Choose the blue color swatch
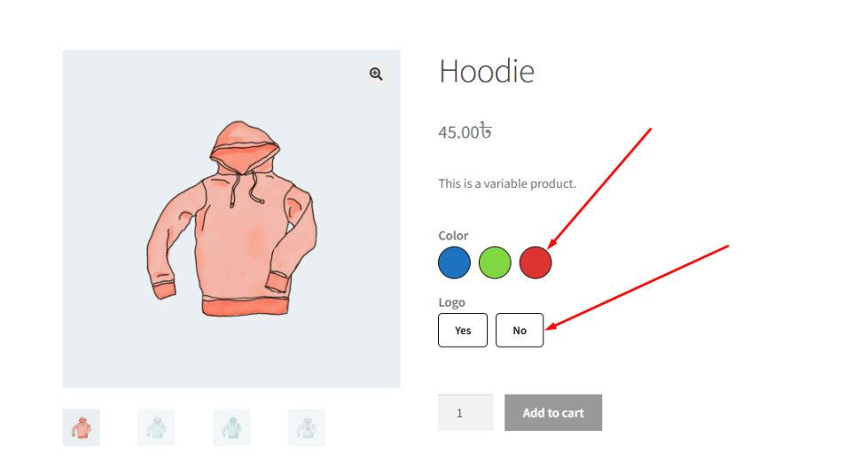Viewport: 868px width, 461px height. [454, 262]
